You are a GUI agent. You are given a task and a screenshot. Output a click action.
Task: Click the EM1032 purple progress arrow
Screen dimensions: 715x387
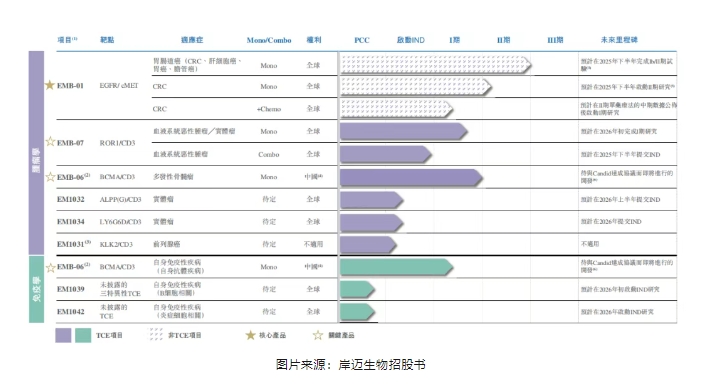click(x=372, y=200)
